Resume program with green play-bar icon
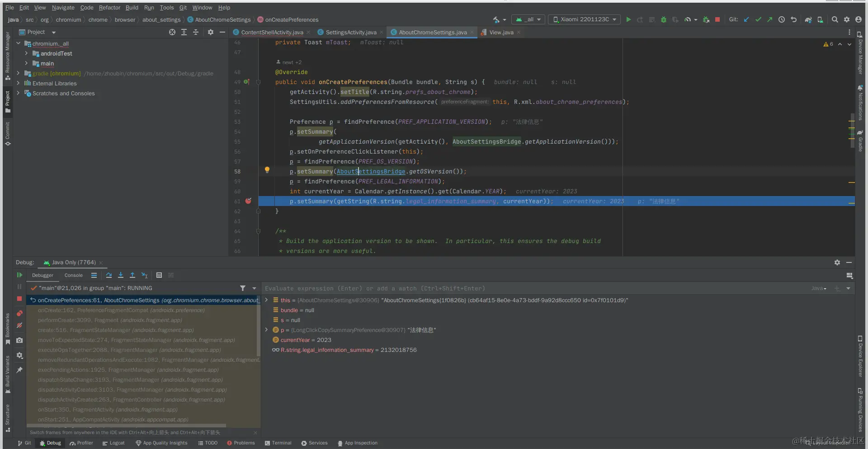The width and height of the screenshot is (868, 449). (19, 275)
